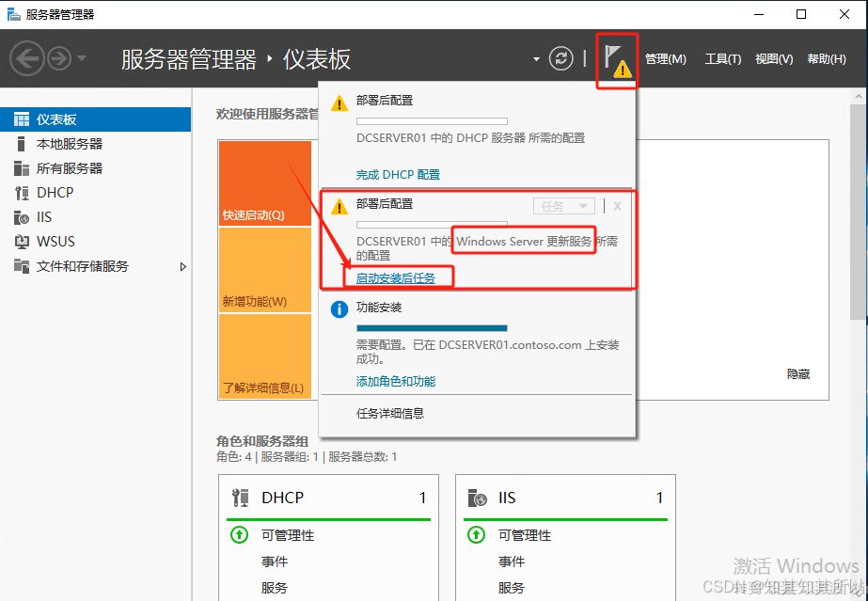Select WSUS in the sidebar
868x601 pixels.
pos(95,242)
